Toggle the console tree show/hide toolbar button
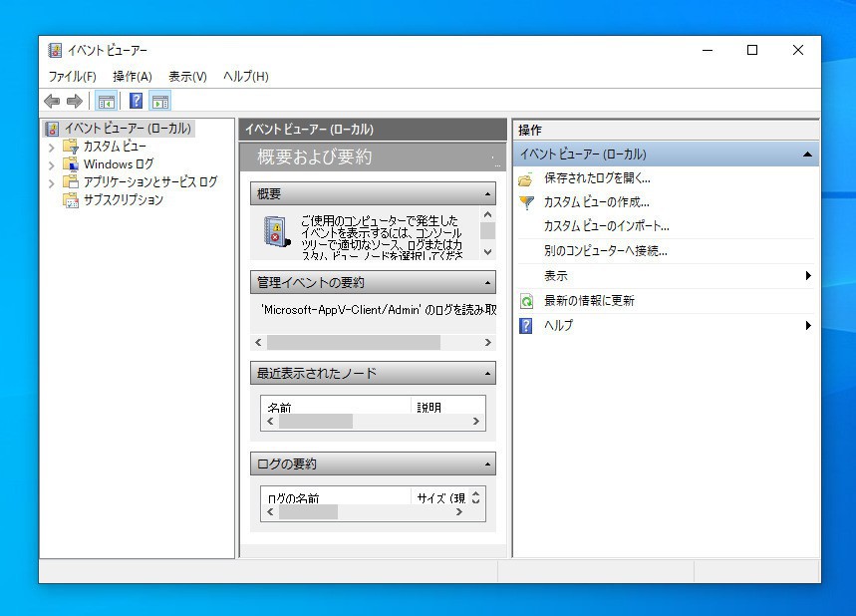Screen dimensions: 856x616 (106, 101)
